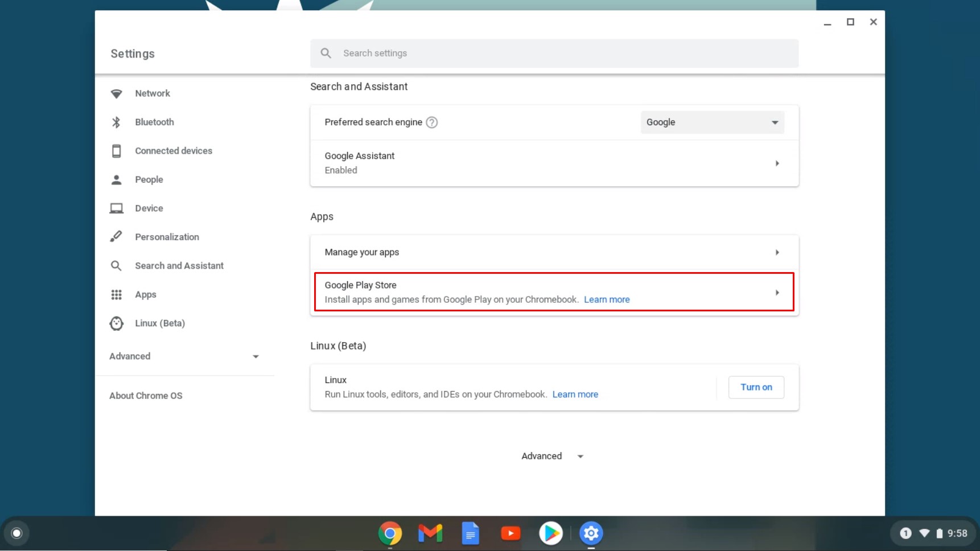980x551 pixels.
Task: Click the notification count badge in tray
Action: pos(905,533)
